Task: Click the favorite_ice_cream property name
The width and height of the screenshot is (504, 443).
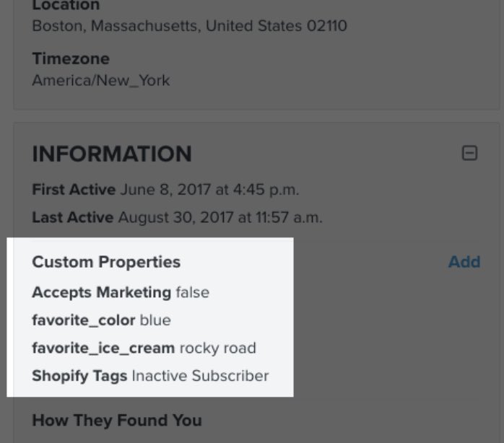Action: click(103, 348)
